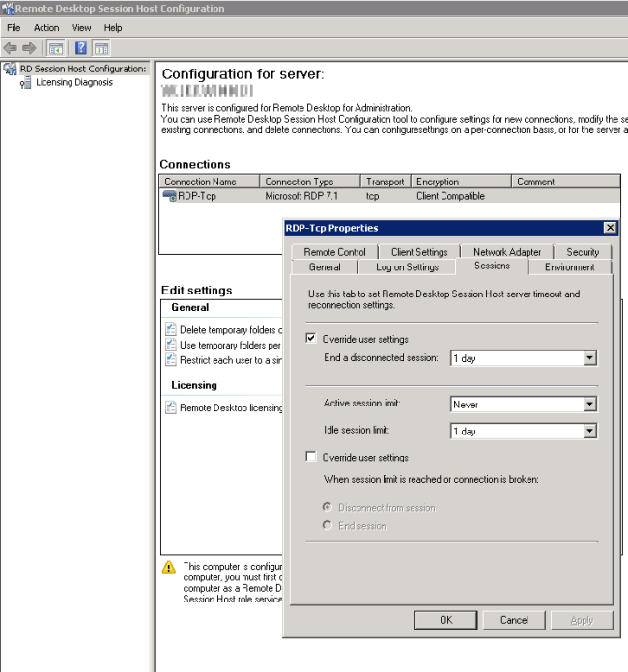Open the Help toolbar icon
Screen dimensions: 628x672
(81, 48)
